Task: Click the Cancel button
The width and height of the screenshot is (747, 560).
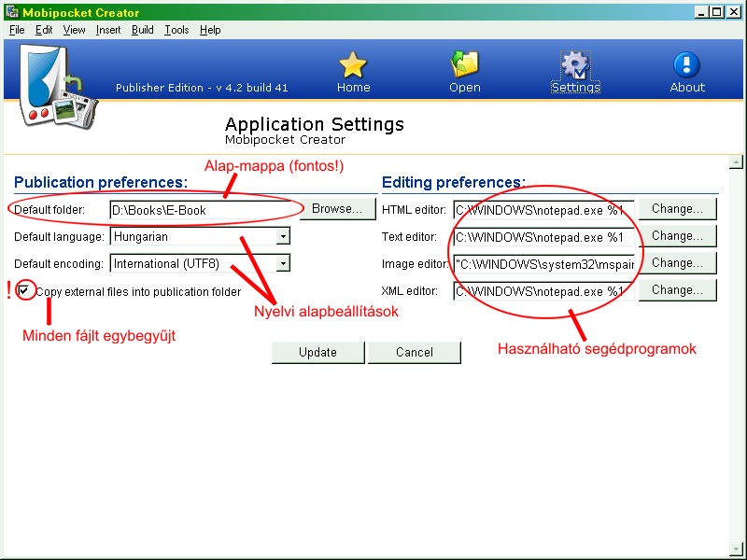Action: 415,353
